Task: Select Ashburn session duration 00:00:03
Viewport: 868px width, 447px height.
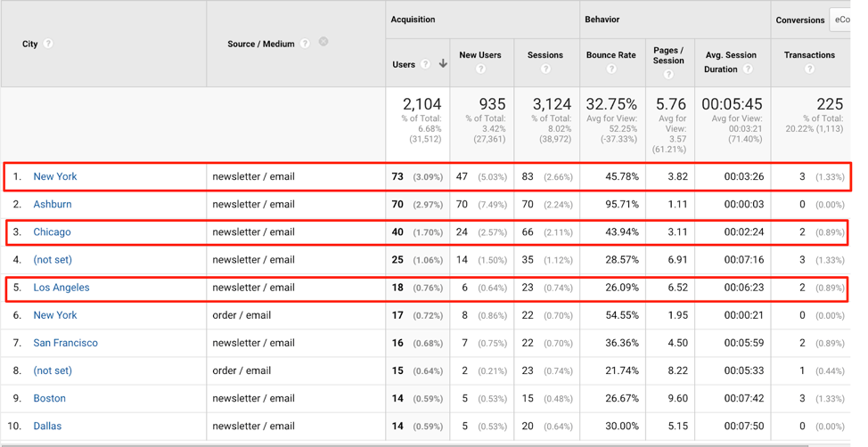Action: [744, 204]
